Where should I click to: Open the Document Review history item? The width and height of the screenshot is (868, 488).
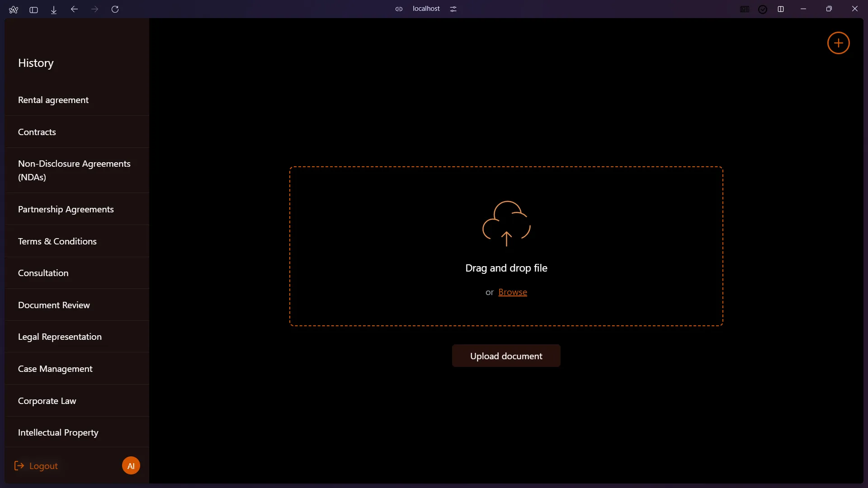[54, 305]
